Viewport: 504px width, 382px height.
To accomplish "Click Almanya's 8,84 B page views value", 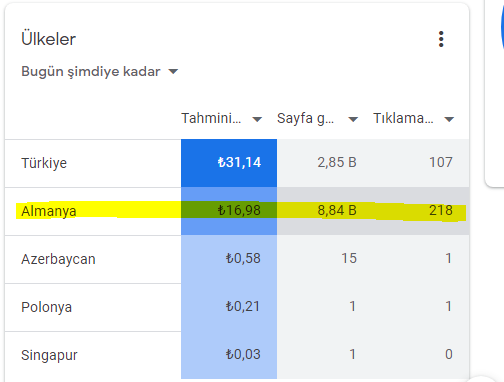I will [337, 211].
